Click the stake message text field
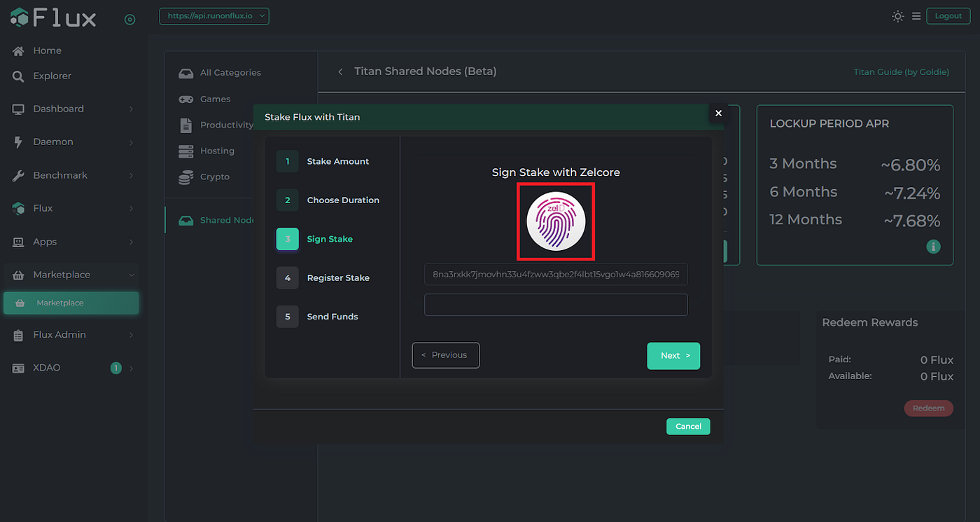The height and width of the screenshot is (522, 980). [556, 274]
